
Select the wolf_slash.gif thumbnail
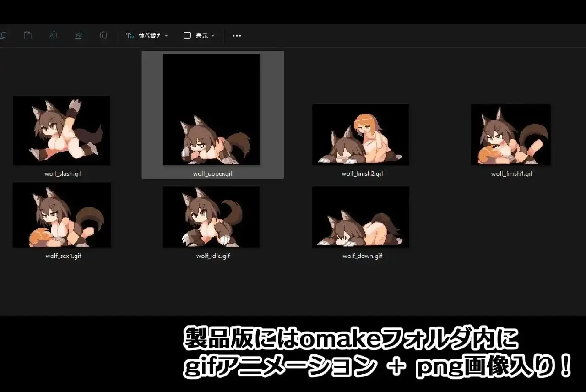61,131
